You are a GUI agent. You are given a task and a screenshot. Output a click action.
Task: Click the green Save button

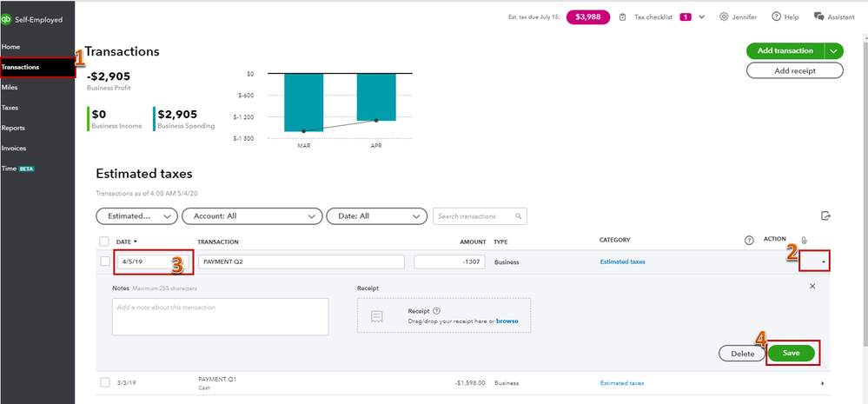click(791, 353)
